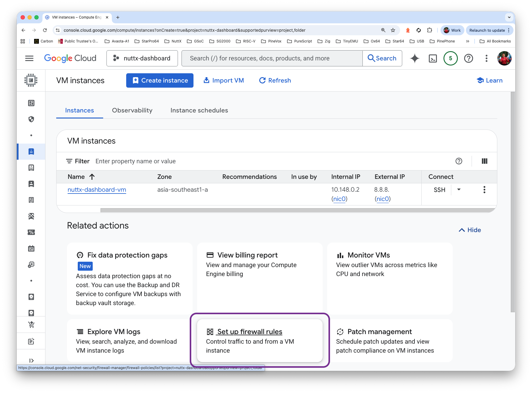This screenshot has height=393, width=532.
Task: Toggle sort order on the Name column
Action: [81, 177]
